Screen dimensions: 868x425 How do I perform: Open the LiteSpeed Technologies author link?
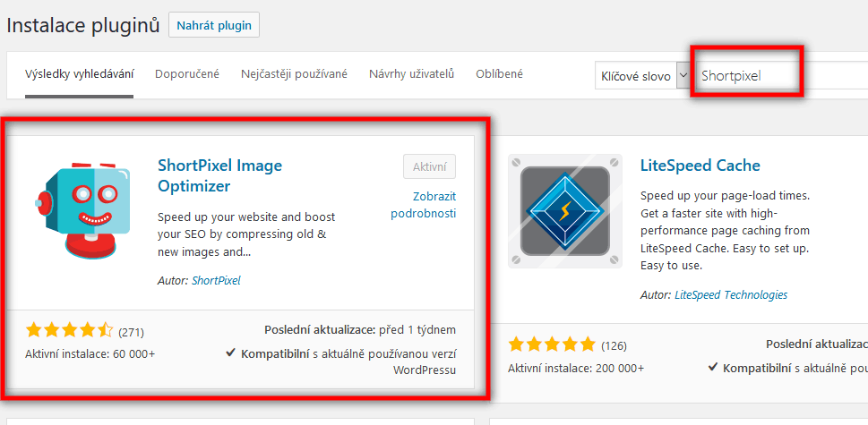point(731,294)
